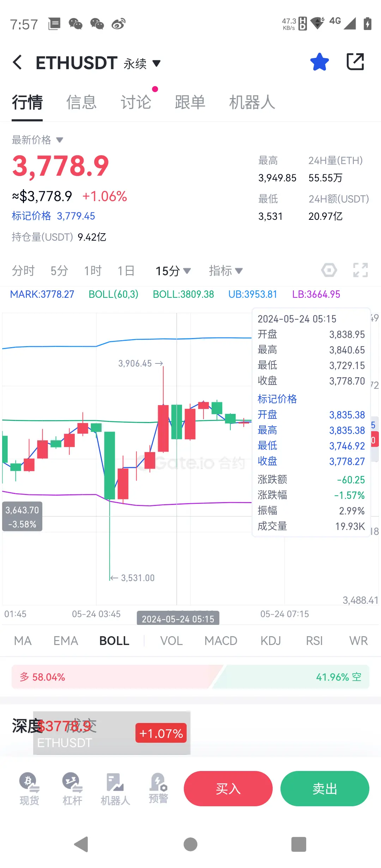Switch to the 信息 tab
This screenshot has width=381, height=868.
(81, 102)
